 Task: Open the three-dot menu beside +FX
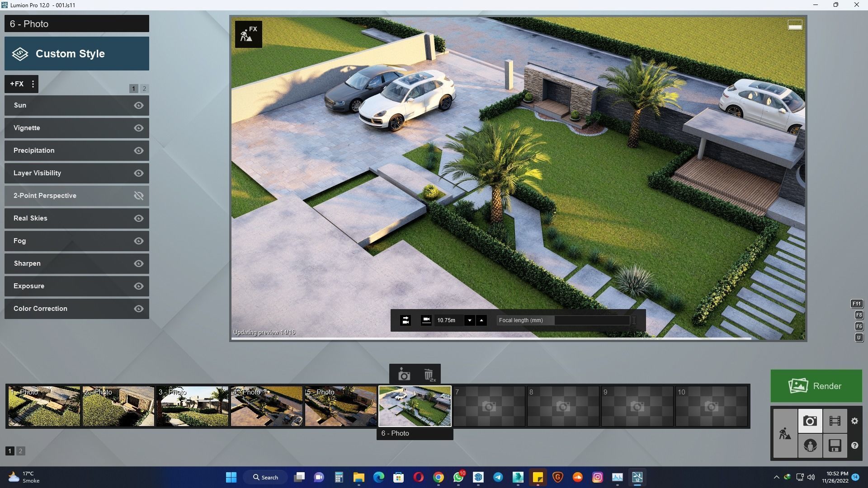coord(33,84)
